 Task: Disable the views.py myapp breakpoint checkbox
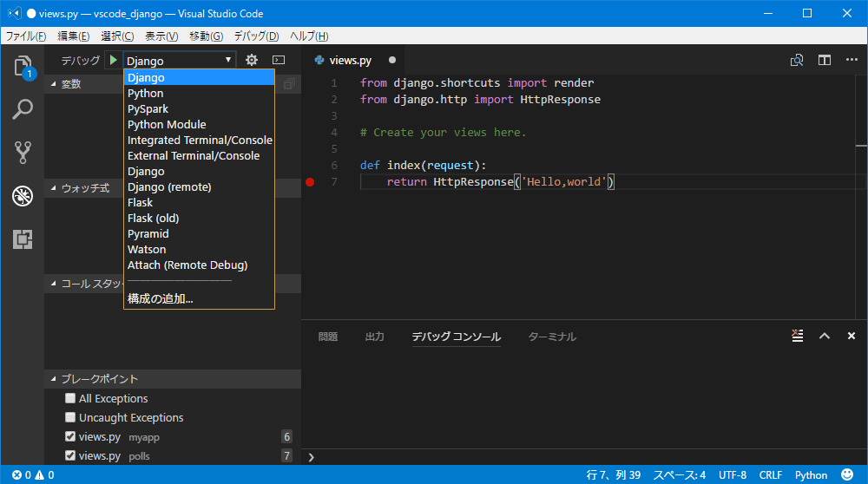[69, 436]
